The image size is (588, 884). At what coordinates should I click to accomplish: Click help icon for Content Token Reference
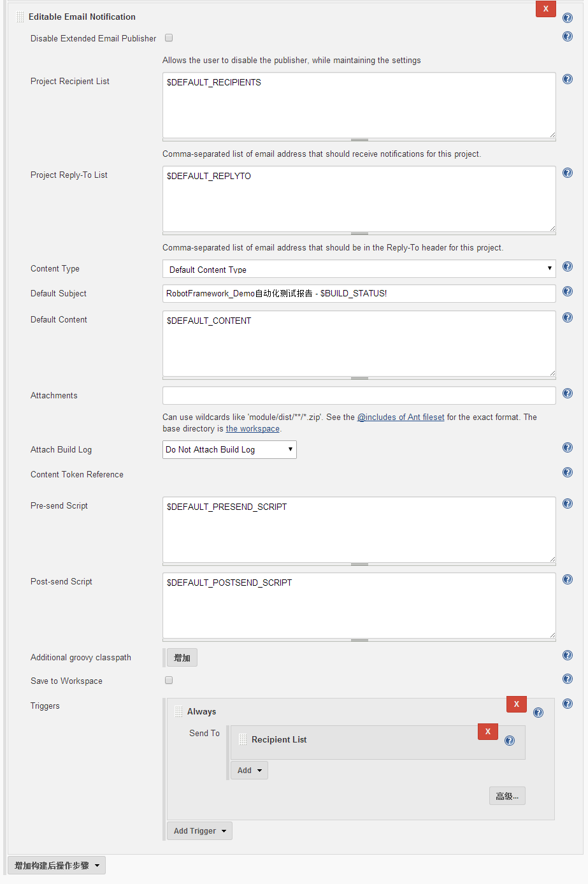click(568, 472)
